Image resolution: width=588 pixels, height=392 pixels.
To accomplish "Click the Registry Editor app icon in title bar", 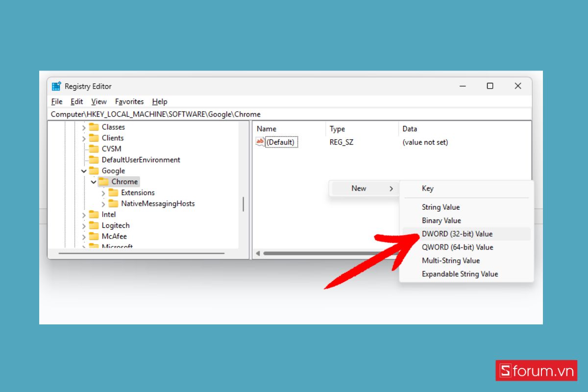I will pos(56,86).
